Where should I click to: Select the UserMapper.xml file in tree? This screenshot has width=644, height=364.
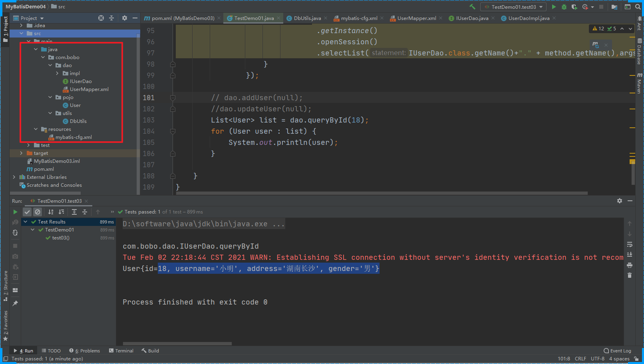pos(85,89)
